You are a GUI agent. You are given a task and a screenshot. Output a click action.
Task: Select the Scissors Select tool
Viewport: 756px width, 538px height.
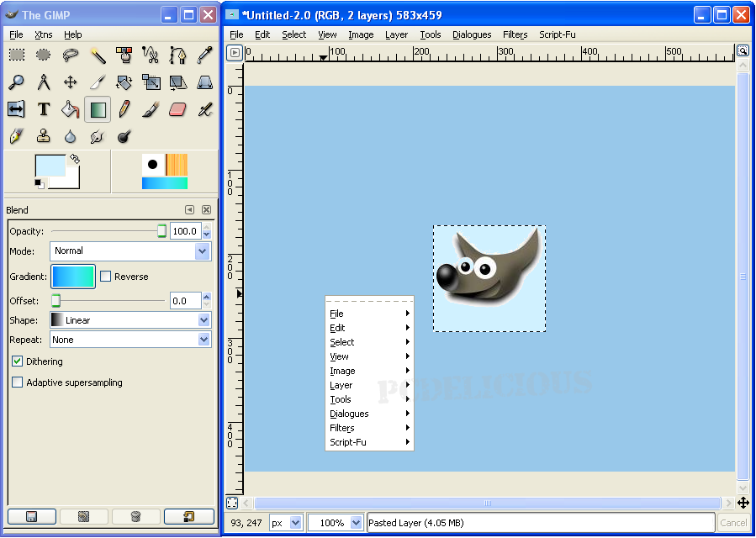click(151, 55)
